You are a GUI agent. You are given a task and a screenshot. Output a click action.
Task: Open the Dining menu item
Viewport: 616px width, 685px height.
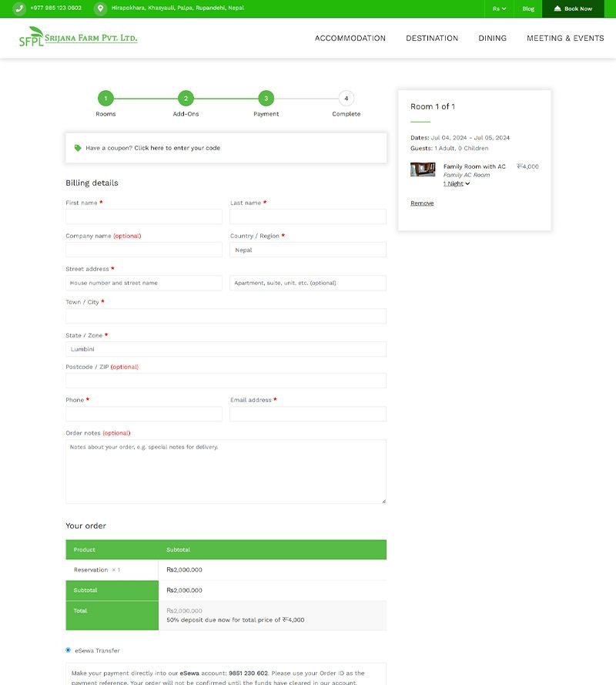(x=492, y=39)
